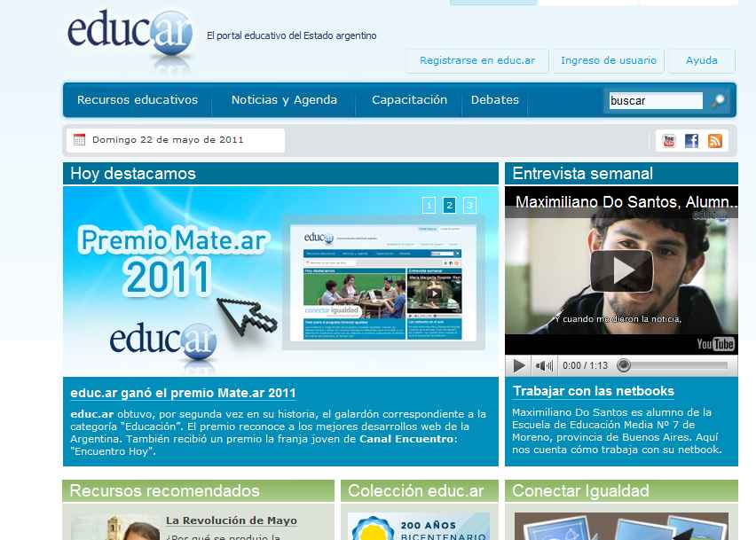The height and width of the screenshot is (540, 756).
Task: Click the educ.ar logo in header
Action: (130, 35)
